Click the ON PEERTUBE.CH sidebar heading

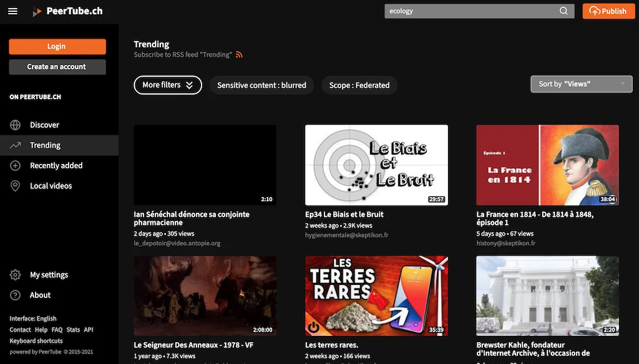pos(36,97)
